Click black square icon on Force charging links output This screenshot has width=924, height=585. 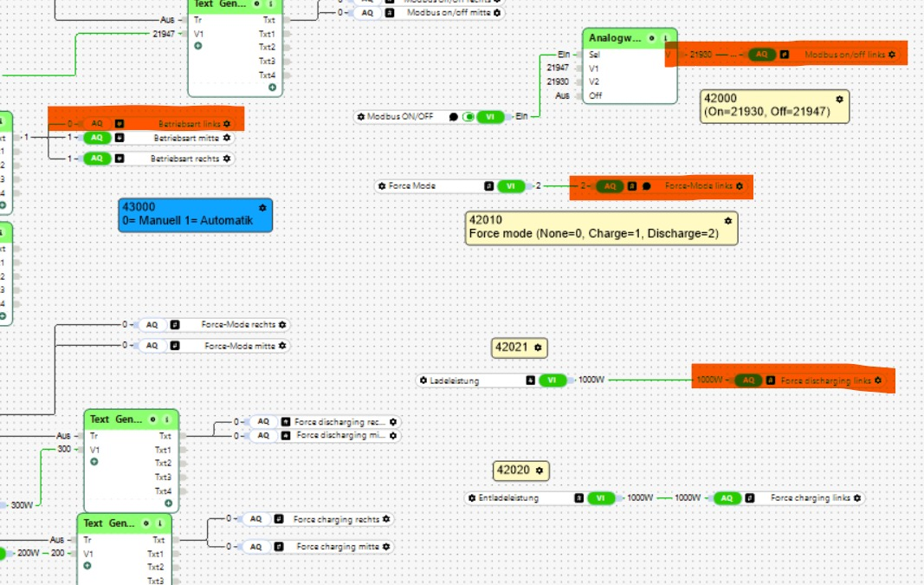pyautogui.click(x=750, y=497)
